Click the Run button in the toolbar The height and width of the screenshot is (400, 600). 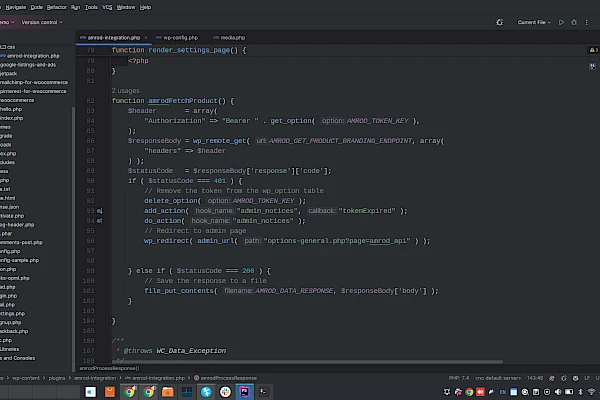click(x=562, y=21)
